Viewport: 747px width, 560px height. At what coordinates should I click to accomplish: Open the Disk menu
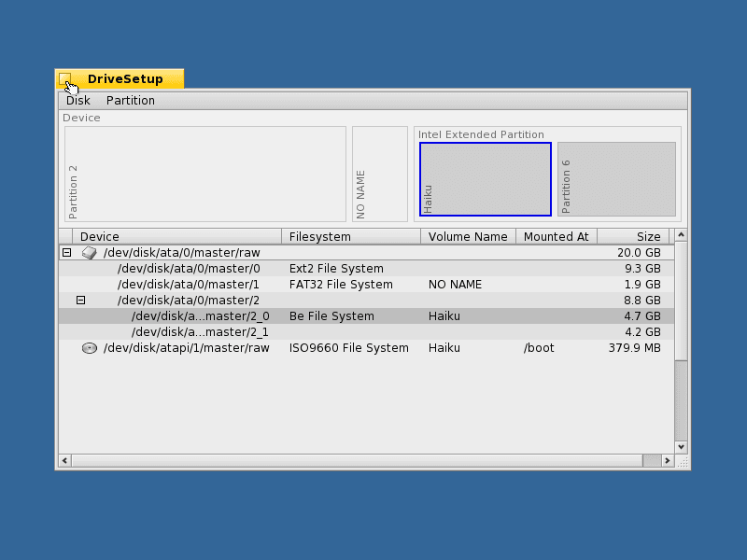78,101
